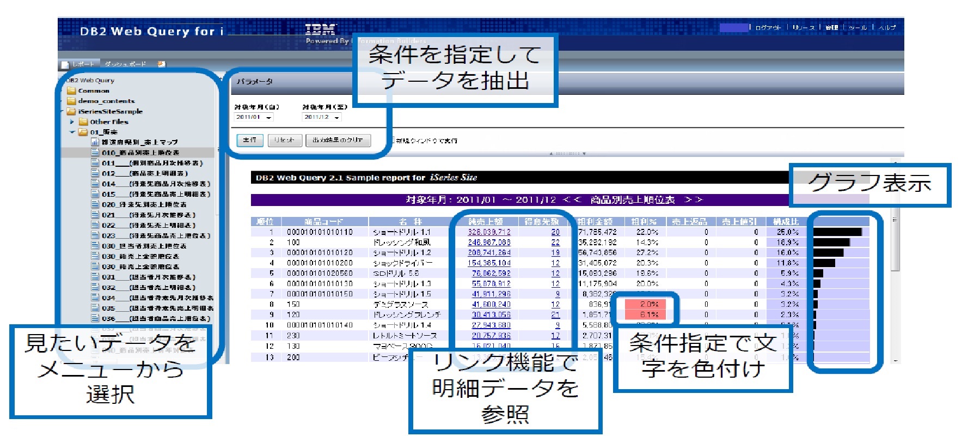Click the ログアウト link in header
This screenshot has width=980, height=436.
pos(768,27)
